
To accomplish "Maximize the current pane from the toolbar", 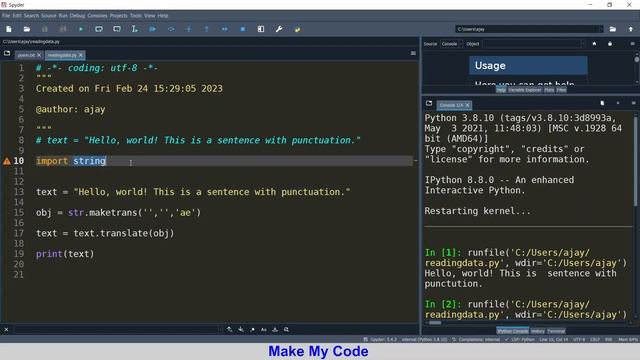I will click(x=261, y=29).
